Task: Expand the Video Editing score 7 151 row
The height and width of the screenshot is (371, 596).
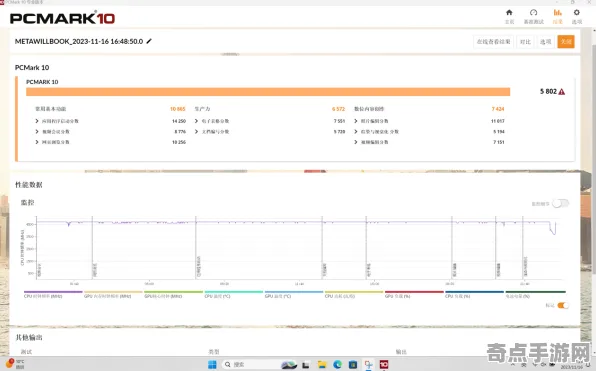Action: click(429, 142)
